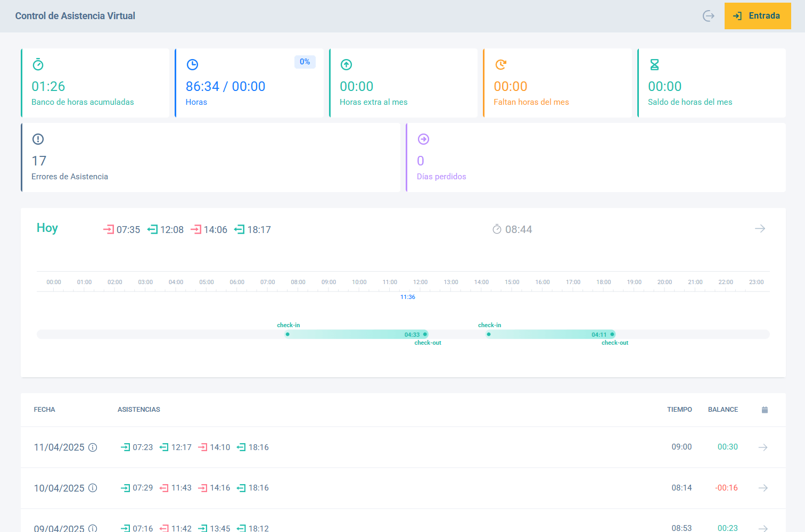Click the orange clock icon for Faltan horas
Screen dimensions: 805x532
[500, 65]
